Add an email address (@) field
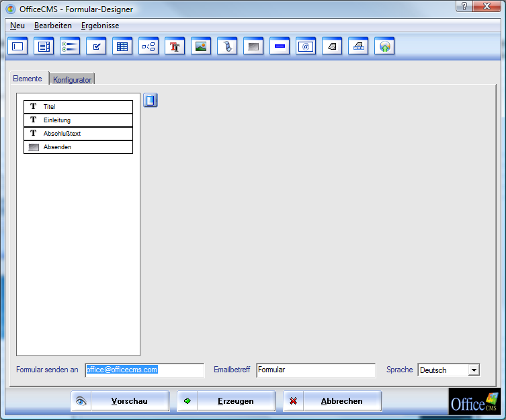Screen dimensions: 506x420 (x=306, y=46)
